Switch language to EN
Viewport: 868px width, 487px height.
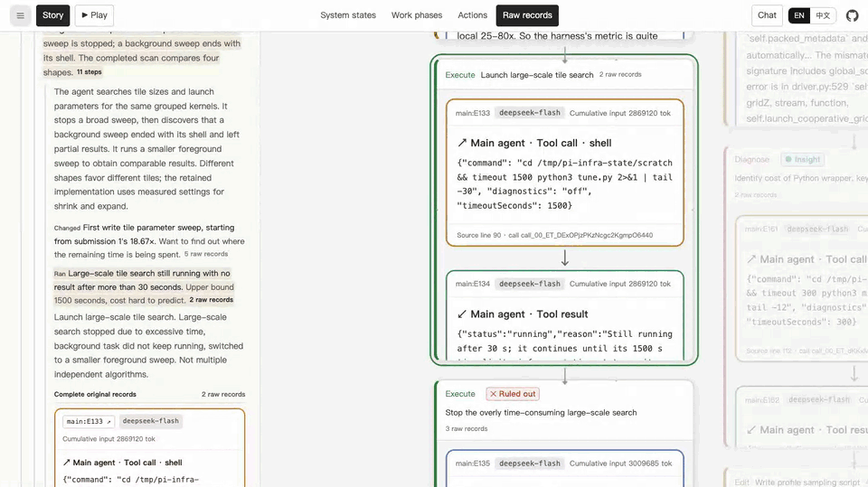(798, 15)
